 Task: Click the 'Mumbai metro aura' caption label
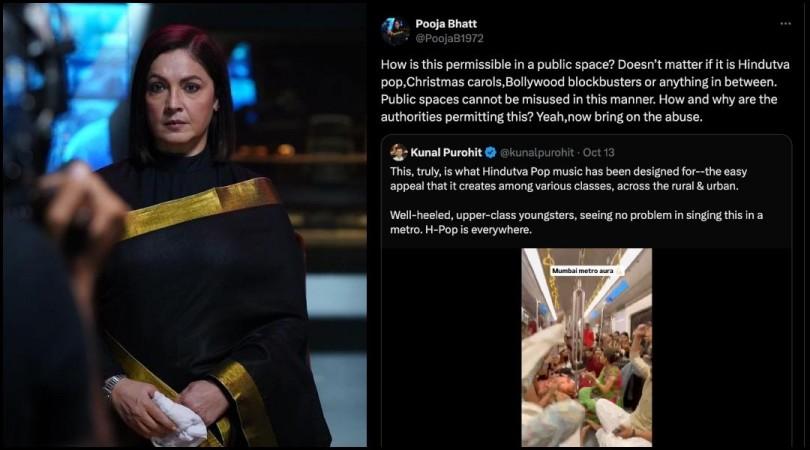point(583,271)
